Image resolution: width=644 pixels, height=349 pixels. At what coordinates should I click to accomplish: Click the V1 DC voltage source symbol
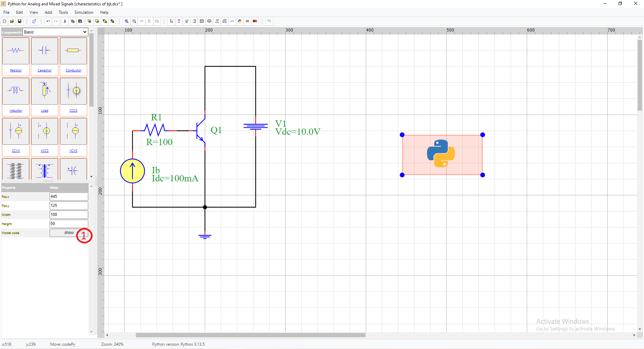click(x=256, y=126)
